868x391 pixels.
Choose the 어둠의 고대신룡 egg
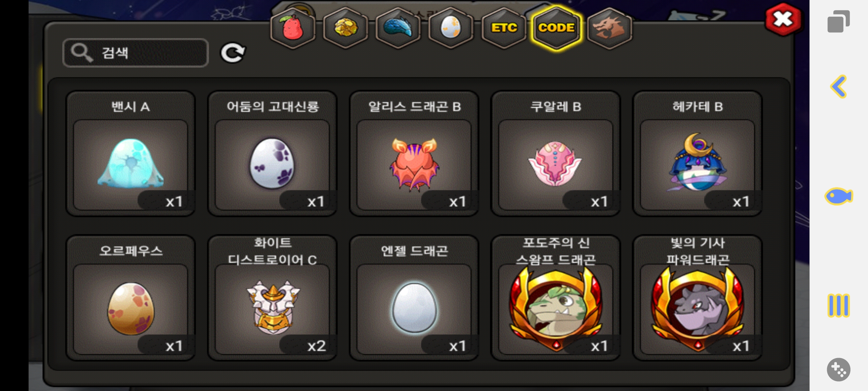[x=272, y=154]
